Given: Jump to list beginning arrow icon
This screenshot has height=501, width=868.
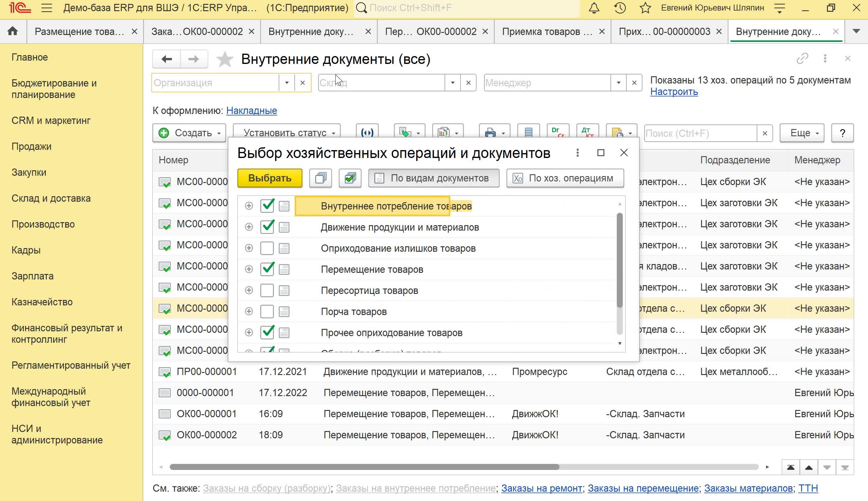Looking at the screenshot, I should click(790, 467).
